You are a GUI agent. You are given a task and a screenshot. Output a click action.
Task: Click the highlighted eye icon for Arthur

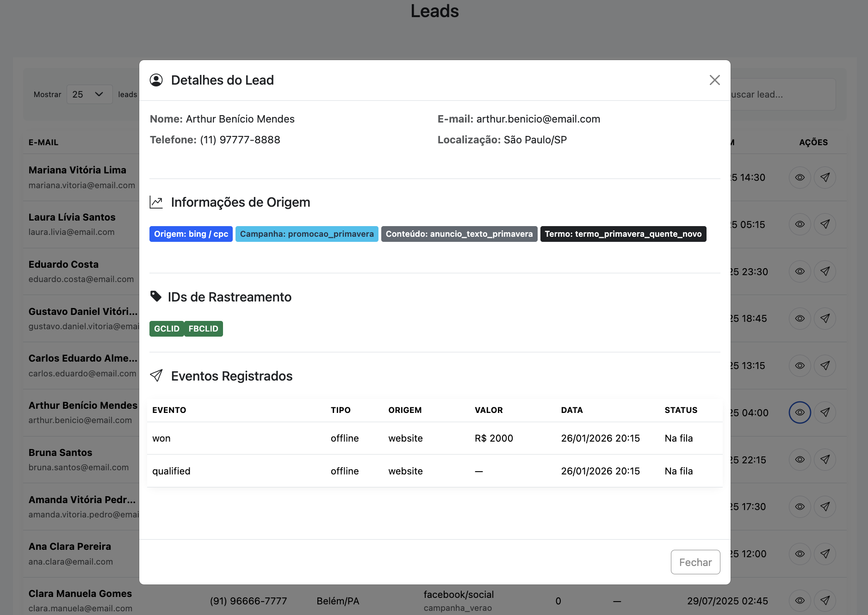tap(800, 412)
